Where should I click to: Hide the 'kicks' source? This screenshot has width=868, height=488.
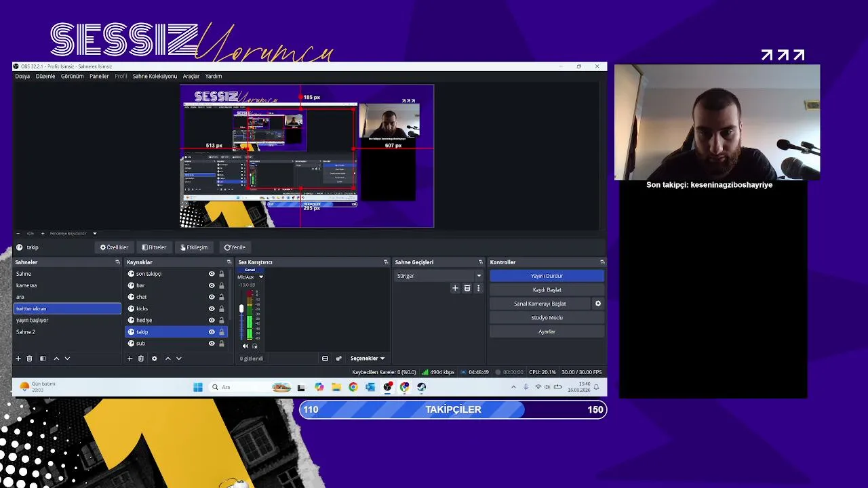(x=212, y=308)
